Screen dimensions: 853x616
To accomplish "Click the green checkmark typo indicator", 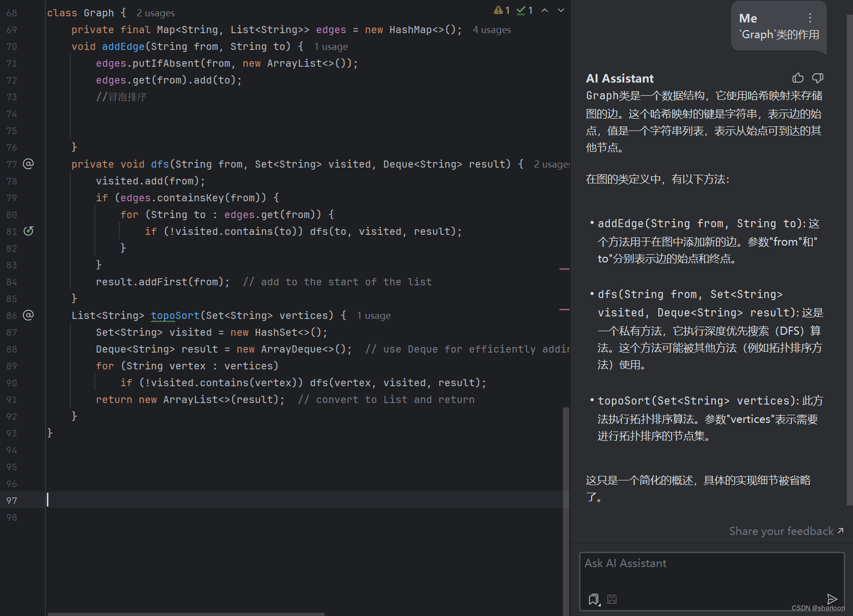I will pos(524,10).
